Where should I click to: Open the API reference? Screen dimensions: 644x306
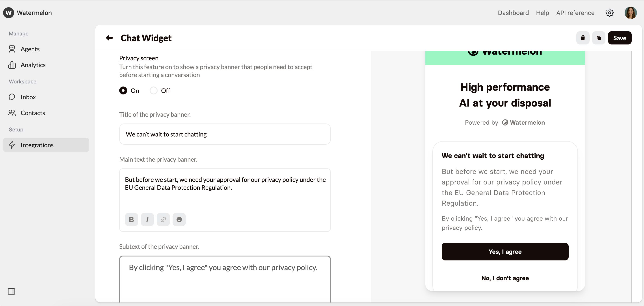point(575,13)
